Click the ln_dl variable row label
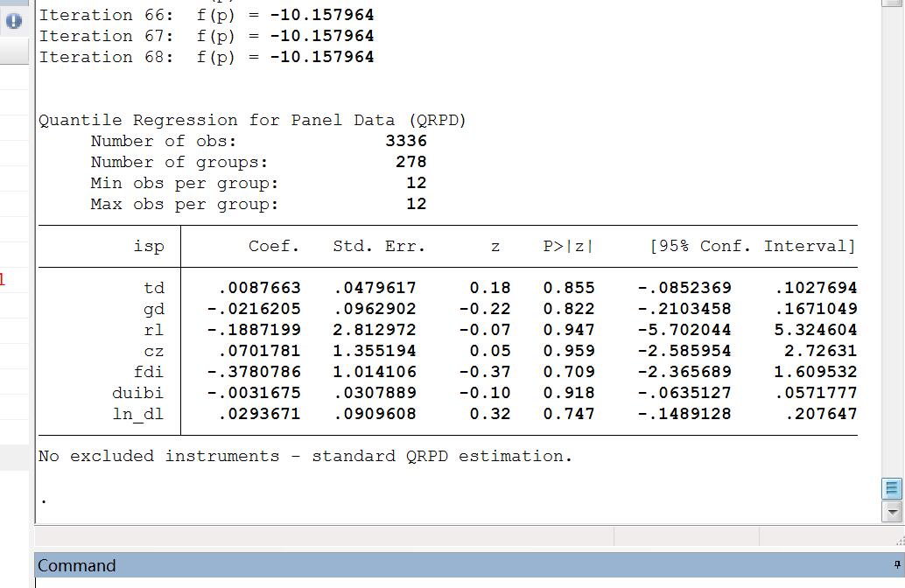The width and height of the screenshot is (905, 588). coord(138,414)
